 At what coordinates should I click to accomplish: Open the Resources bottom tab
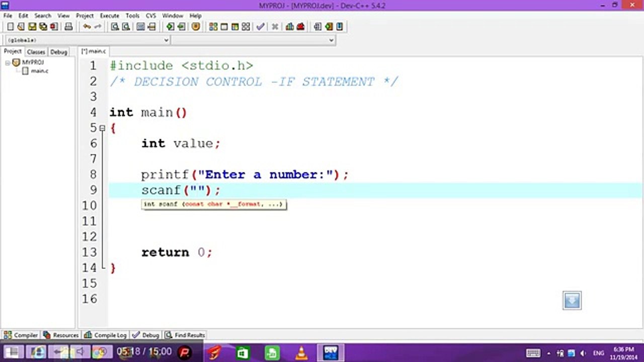pyautogui.click(x=61, y=335)
